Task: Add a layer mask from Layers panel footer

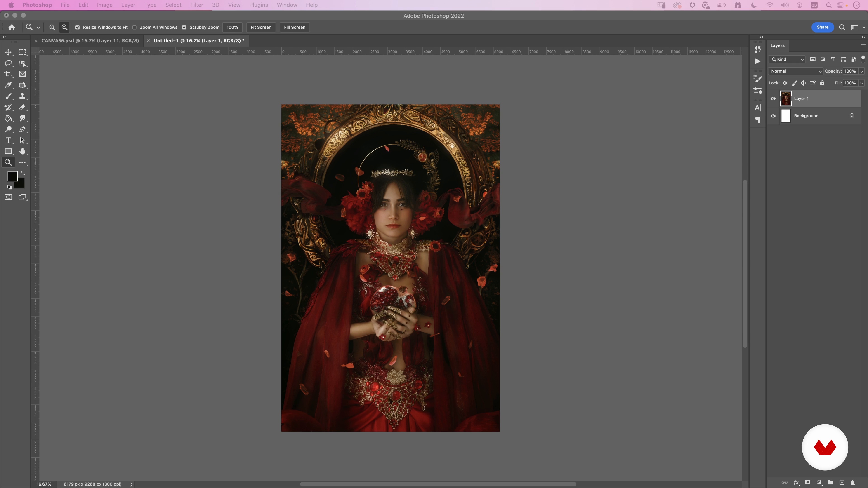Action: pyautogui.click(x=808, y=482)
